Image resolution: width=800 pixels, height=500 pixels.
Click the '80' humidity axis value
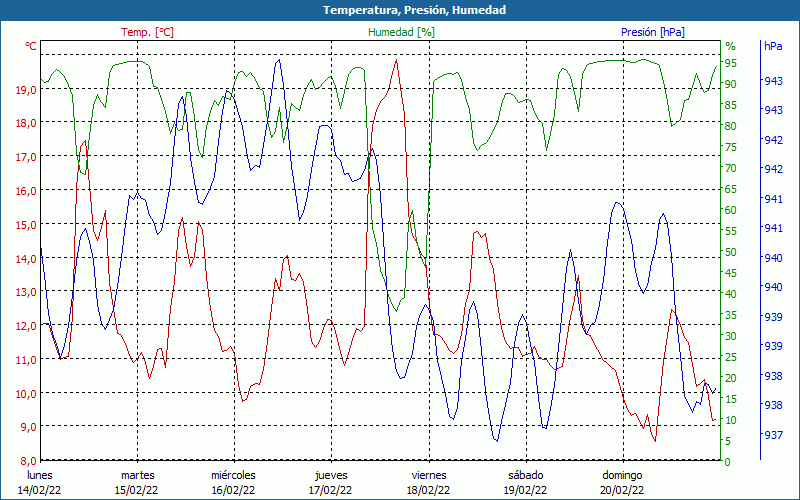[x=730, y=126]
